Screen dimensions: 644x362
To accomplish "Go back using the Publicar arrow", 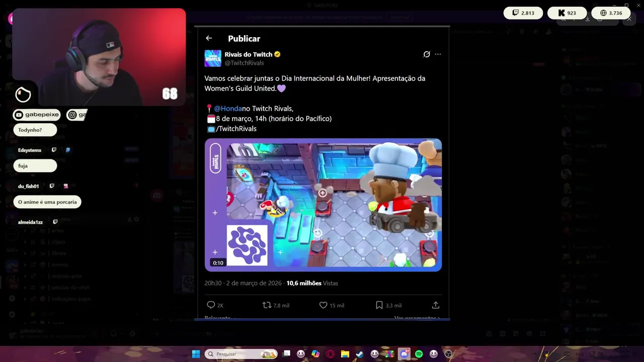I will point(209,38).
